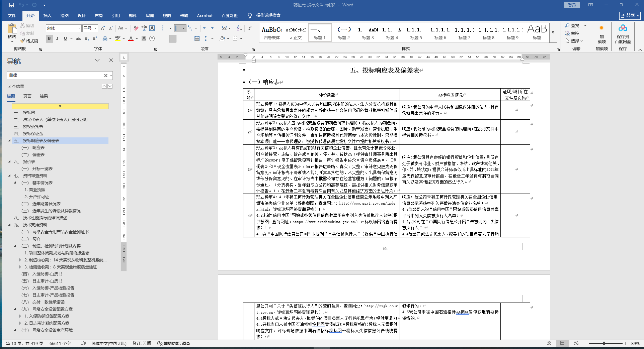Apply superscript formatting (x²)
Screen dimensions: 644x349
click(x=95, y=38)
